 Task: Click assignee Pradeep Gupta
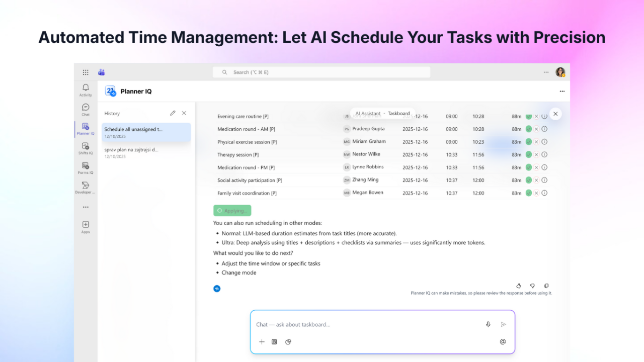click(x=368, y=129)
